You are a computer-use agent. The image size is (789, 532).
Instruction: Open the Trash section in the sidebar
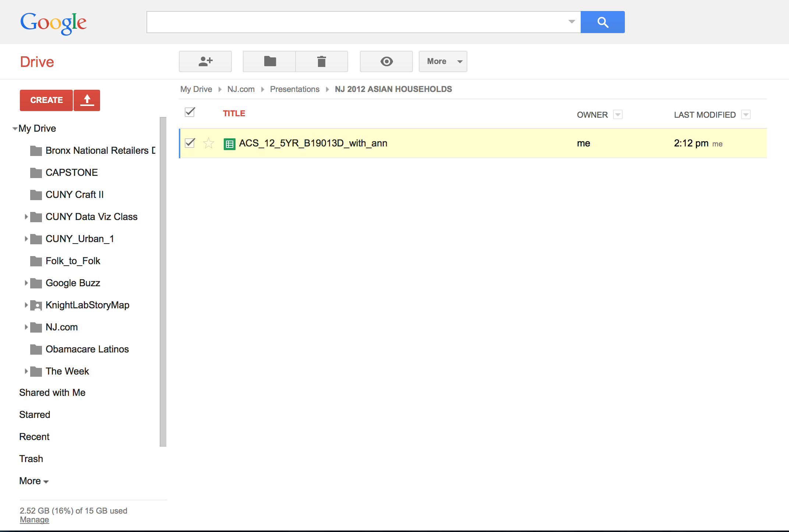[x=31, y=459]
